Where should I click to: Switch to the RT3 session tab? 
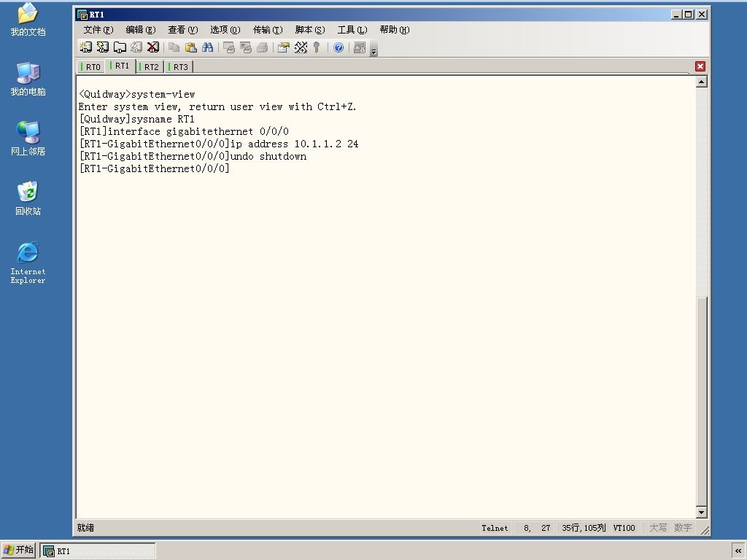179,66
